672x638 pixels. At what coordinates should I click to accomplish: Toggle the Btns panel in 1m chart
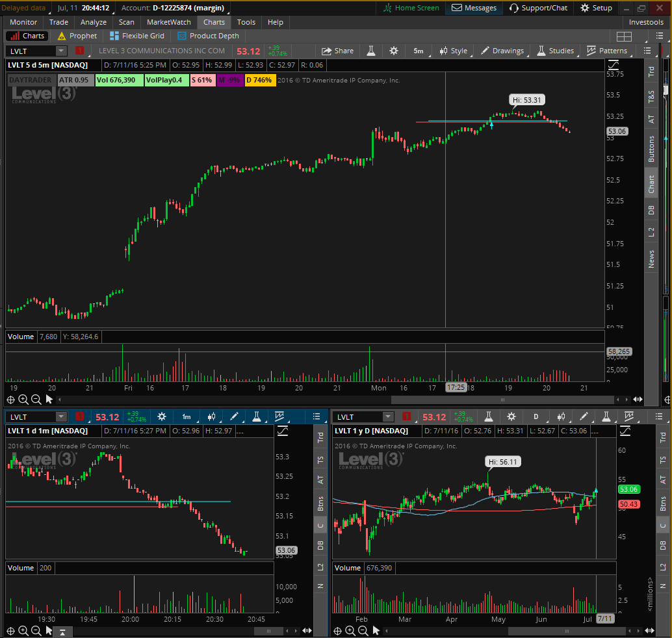pyautogui.click(x=320, y=504)
